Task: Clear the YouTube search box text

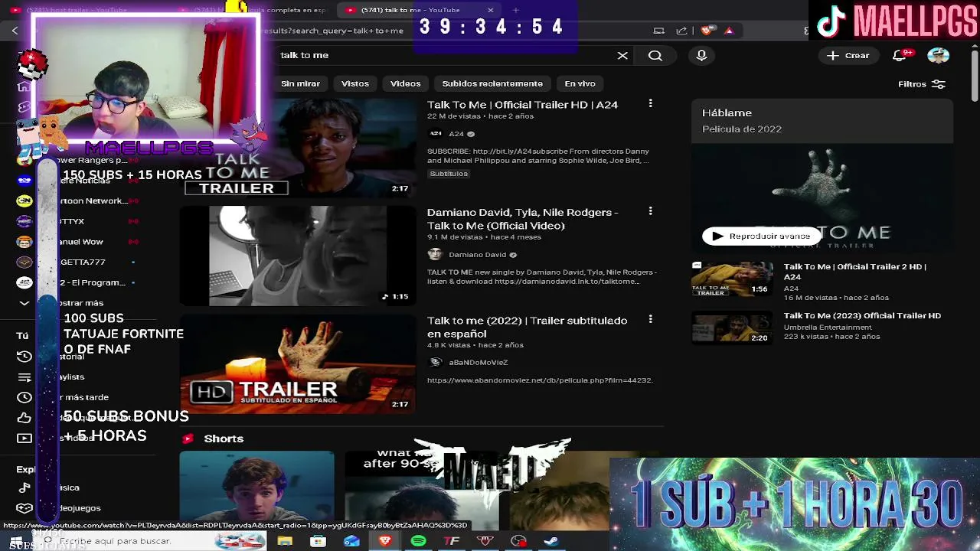Action: point(622,55)
